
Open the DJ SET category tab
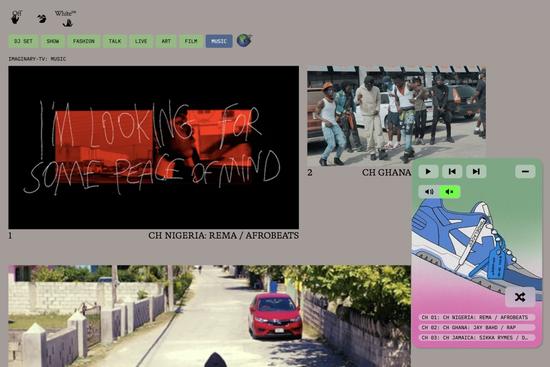coord(23,41)
